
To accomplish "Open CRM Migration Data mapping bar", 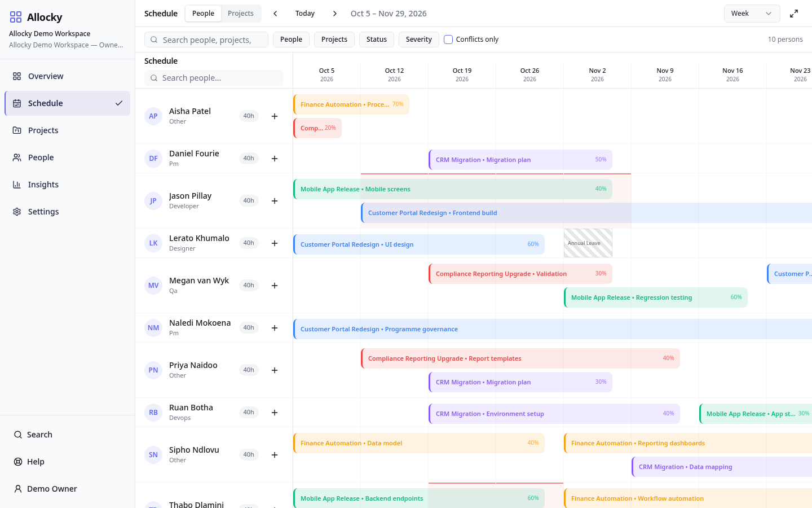I will point(722,467).
